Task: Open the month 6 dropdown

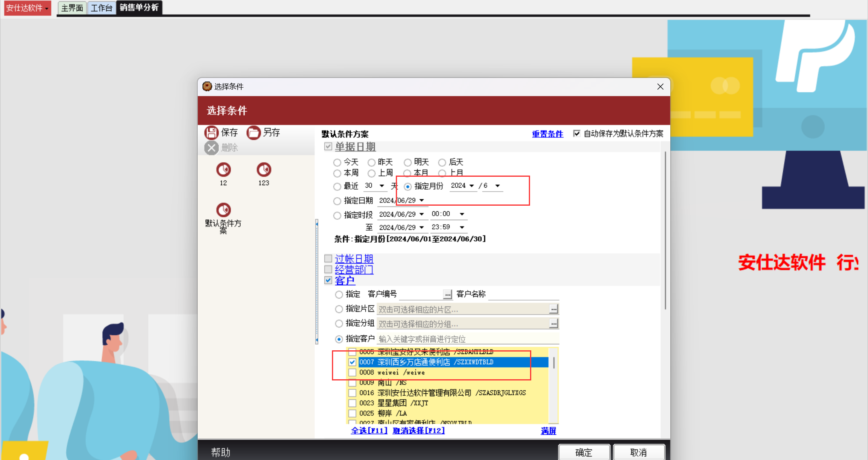Action: 497,186
